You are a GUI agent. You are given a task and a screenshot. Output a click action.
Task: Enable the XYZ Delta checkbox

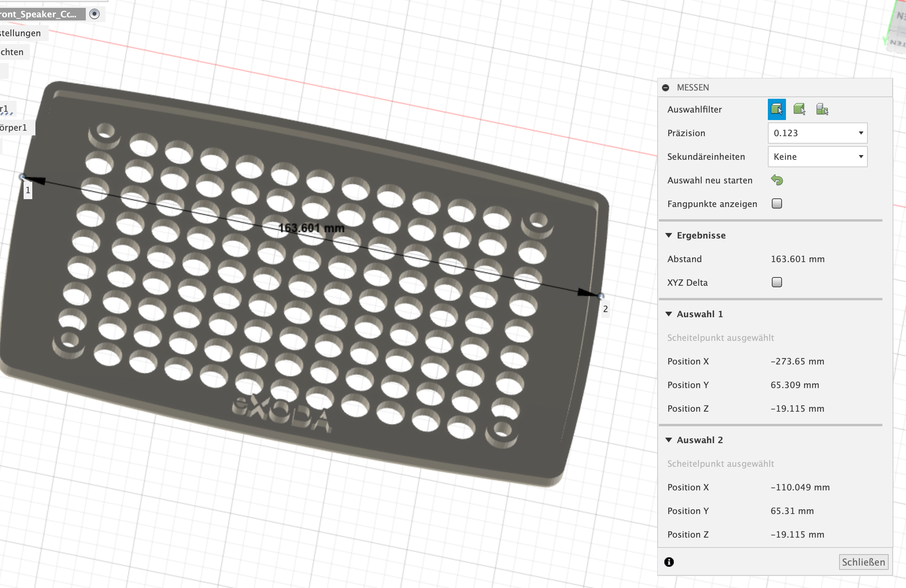(x=777, y=282)
